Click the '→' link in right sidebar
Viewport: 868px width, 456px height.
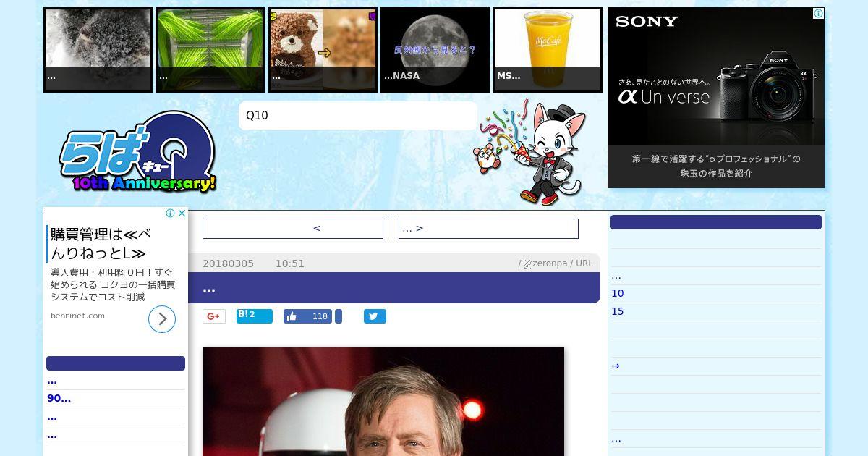616,366
